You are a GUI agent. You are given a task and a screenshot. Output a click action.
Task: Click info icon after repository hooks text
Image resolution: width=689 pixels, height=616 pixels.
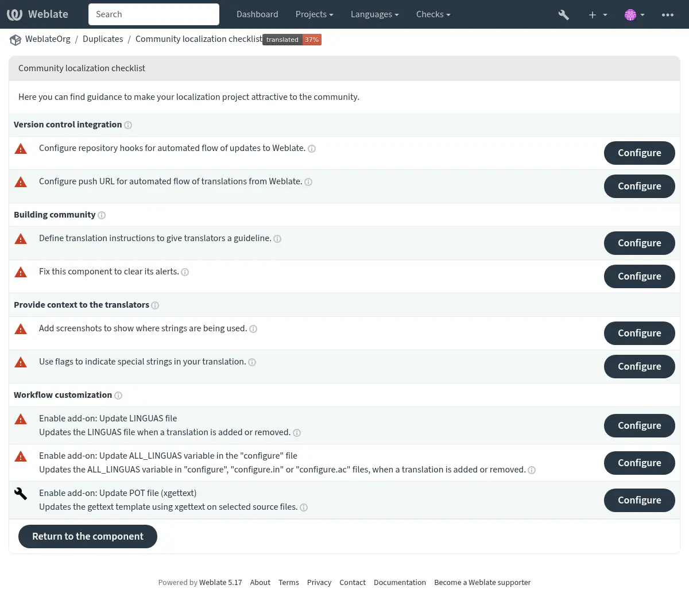coord(312,149)
